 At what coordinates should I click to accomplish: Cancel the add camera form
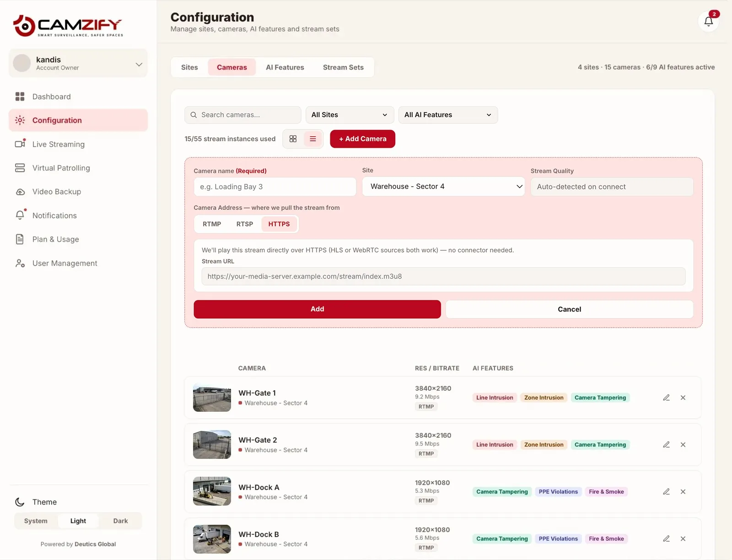pos(570,309)
